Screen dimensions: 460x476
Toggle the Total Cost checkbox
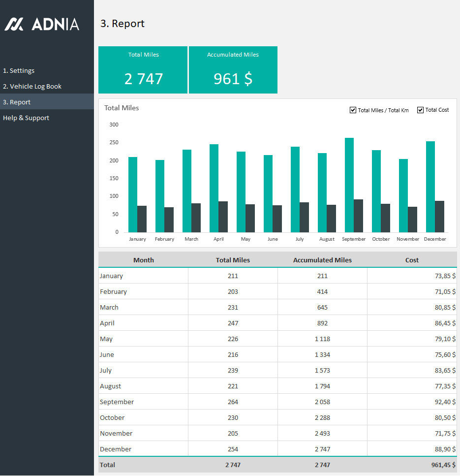click(420, 110)
